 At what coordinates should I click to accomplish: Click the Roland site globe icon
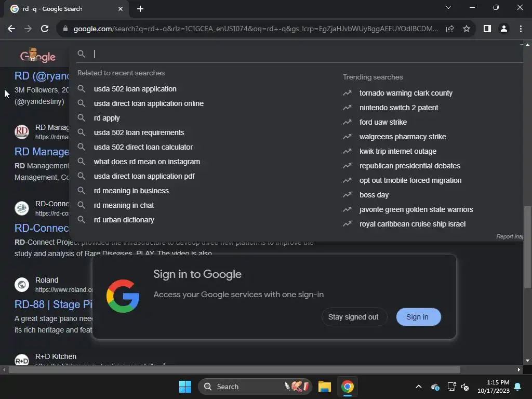tap(22, 285)
